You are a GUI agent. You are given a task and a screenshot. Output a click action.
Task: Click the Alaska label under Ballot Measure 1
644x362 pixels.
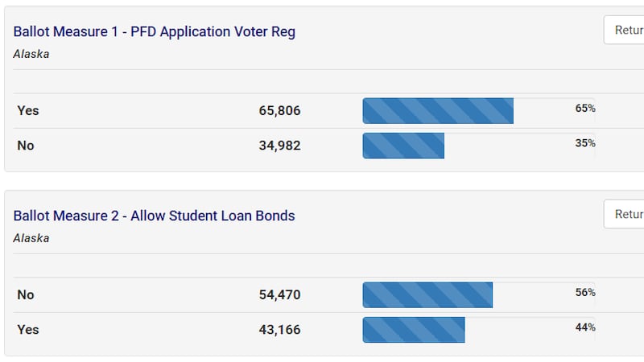pyautogui.click(x=31, y=54)
